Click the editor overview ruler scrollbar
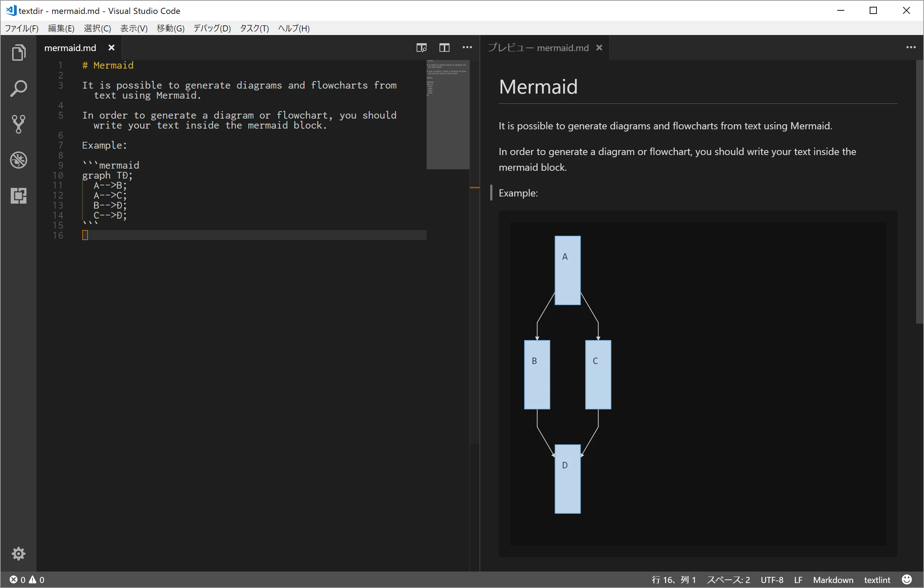924x588 pixels. click(475, 251)
